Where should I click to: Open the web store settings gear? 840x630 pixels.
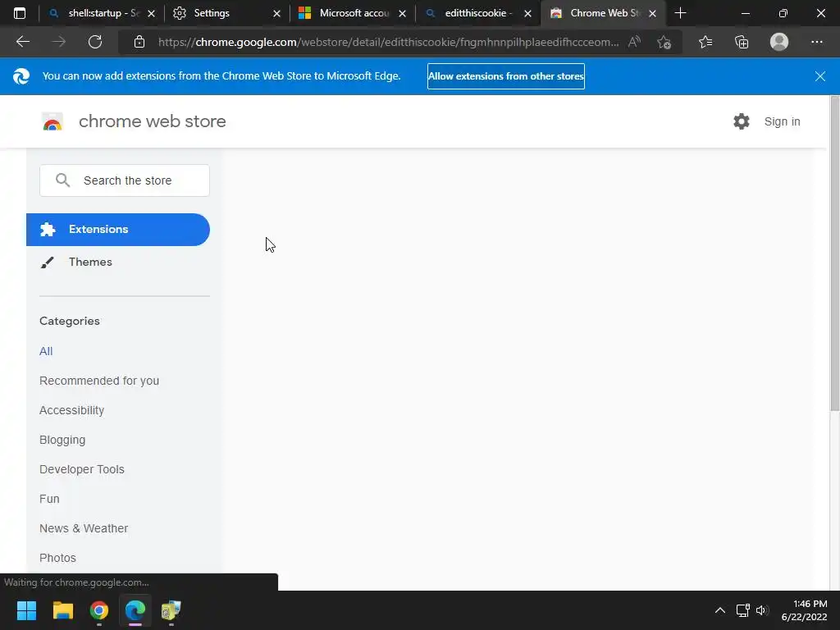742,121
